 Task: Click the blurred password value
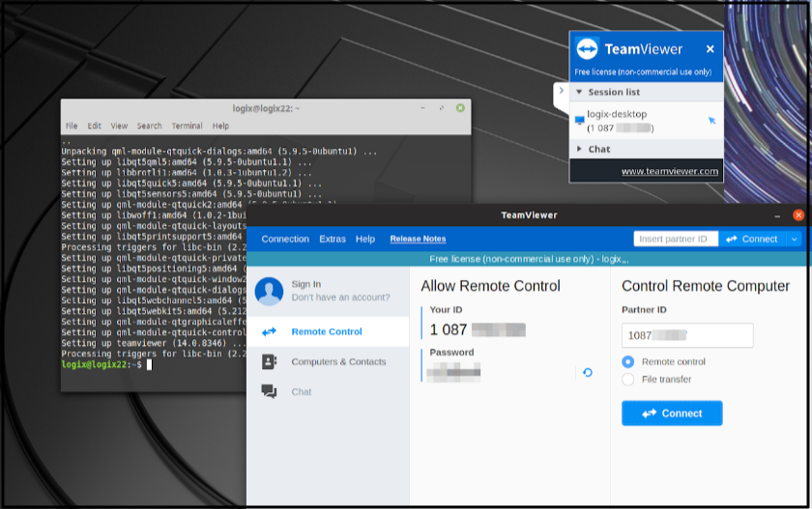(x=453, y=373)
